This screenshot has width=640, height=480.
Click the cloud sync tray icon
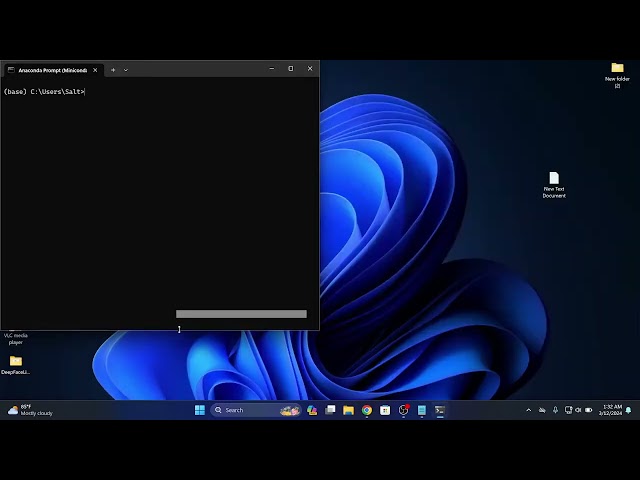[x=542, y=410]
